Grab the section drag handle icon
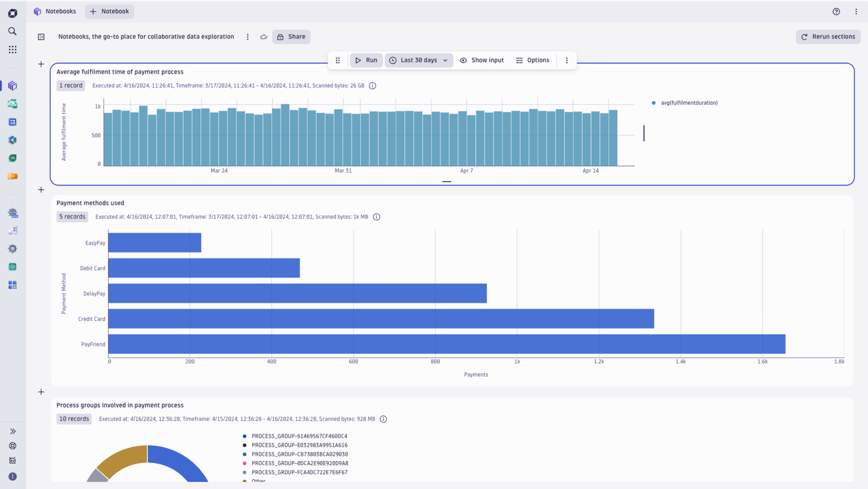This screenshot has width=868, height=489. [337, 60]
